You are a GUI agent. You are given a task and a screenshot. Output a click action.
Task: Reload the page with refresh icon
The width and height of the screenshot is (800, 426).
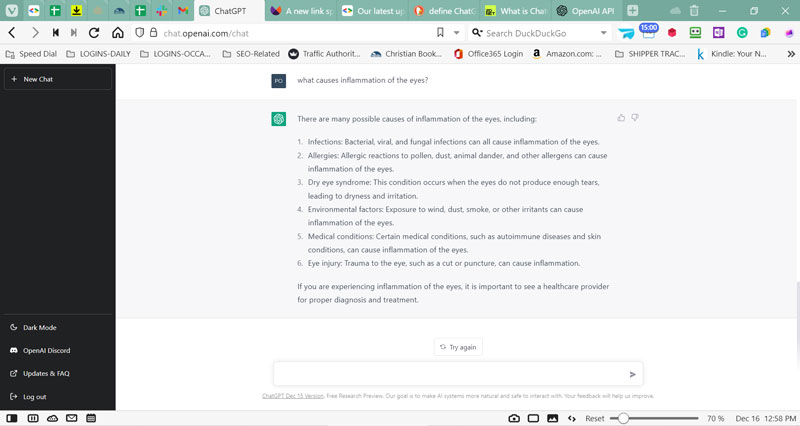[94, 33]
